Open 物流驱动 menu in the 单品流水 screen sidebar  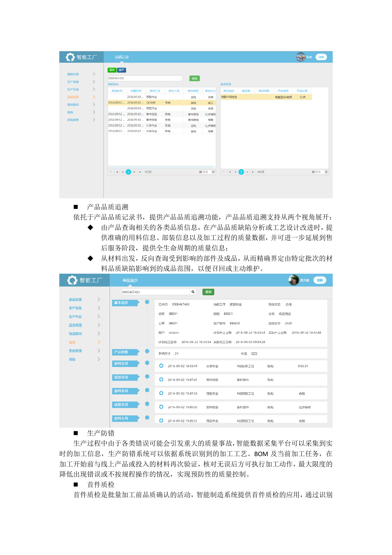coord(75,333)
